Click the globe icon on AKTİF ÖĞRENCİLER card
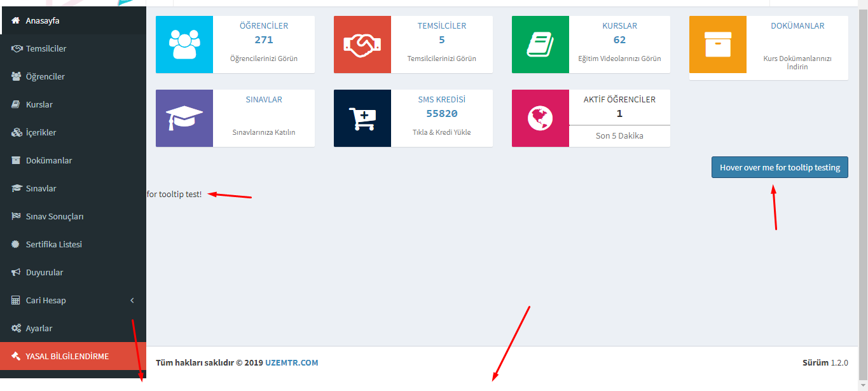Screen dimensions: 868x391 540,118
